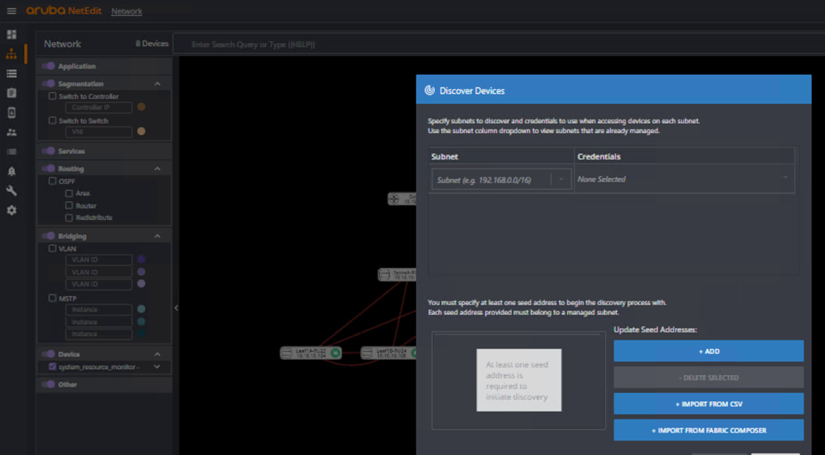Open the firmware device sidebar icon

pyautogui.click(x=12, y=113)
